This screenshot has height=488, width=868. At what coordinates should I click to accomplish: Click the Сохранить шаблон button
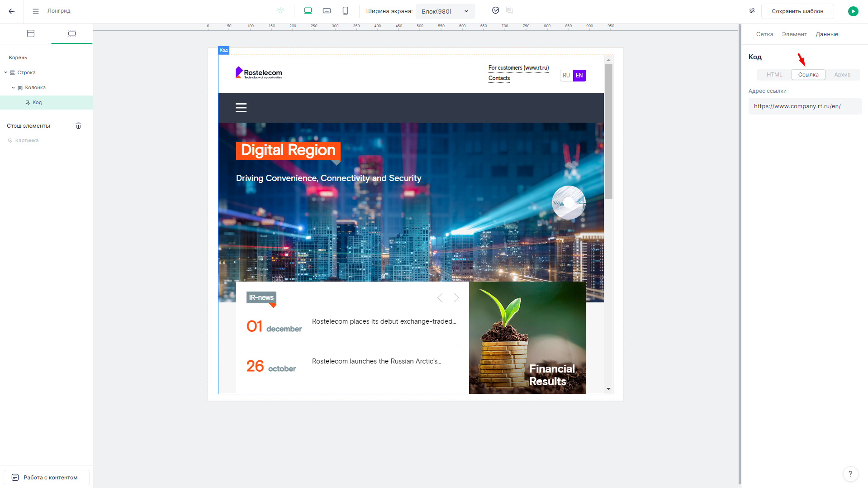tap(797, 11)
